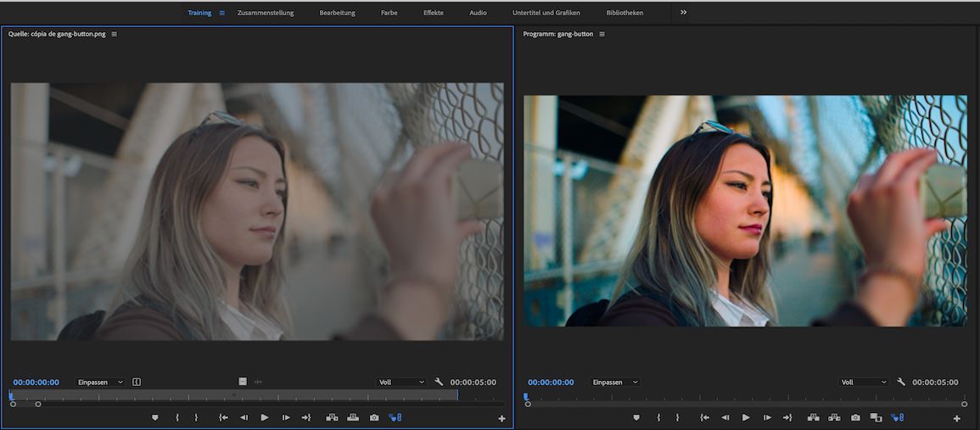Play the sequence in the Program monitor
This screenshot has width=980, height=430.
746,417
